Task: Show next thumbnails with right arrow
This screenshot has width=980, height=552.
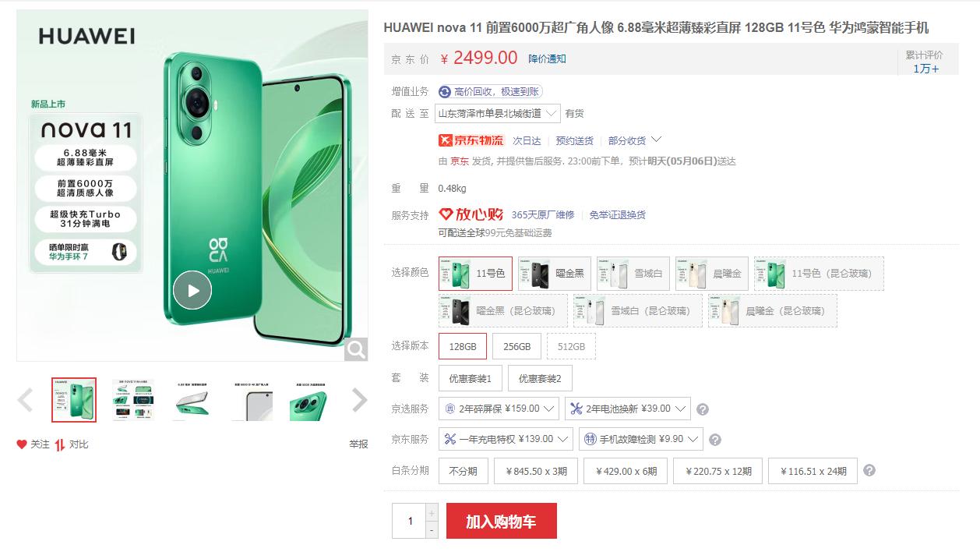Action: [359, 400]
